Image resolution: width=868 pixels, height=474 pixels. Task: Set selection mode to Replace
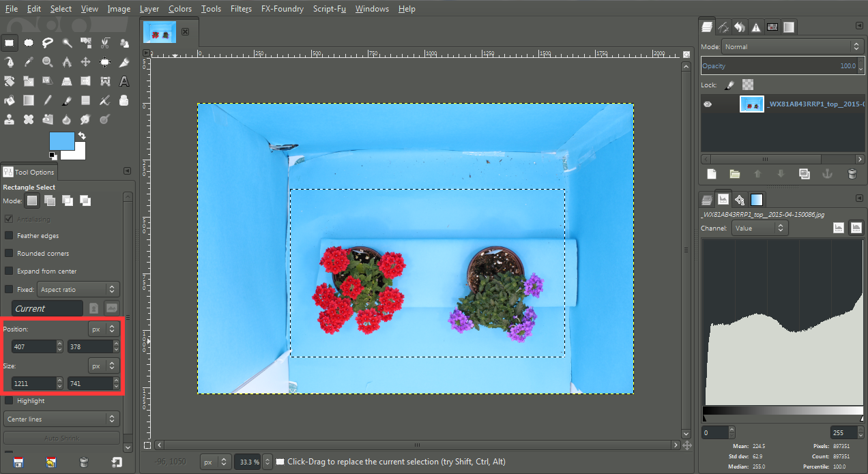coord(32,201)
